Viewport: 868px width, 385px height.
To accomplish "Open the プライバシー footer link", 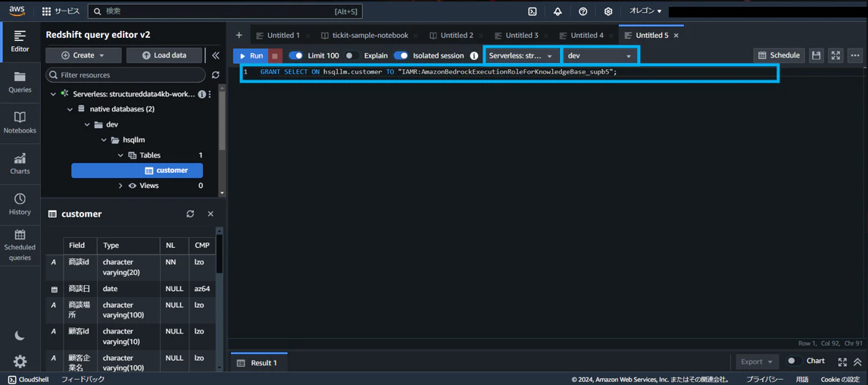I will pos(764,380).
